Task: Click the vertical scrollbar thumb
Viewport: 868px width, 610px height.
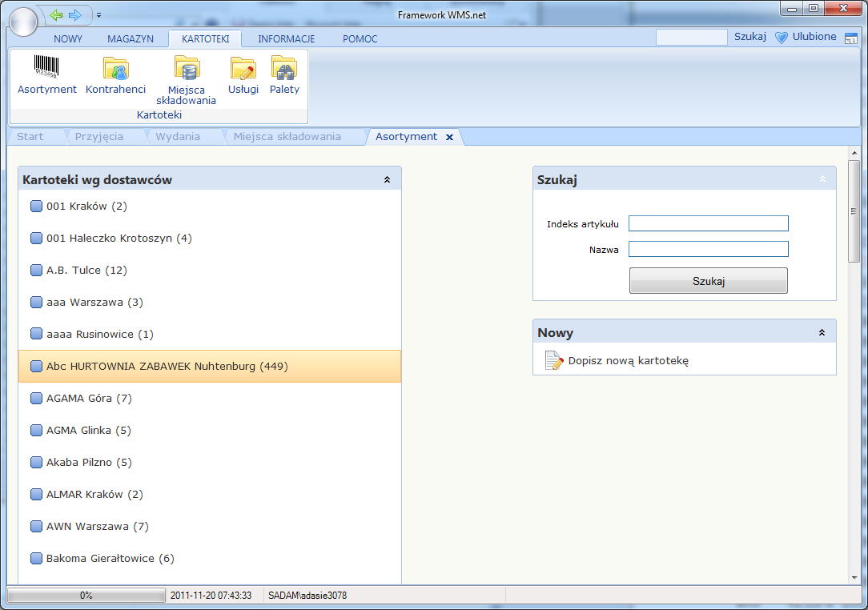Action: coord(854,211)
